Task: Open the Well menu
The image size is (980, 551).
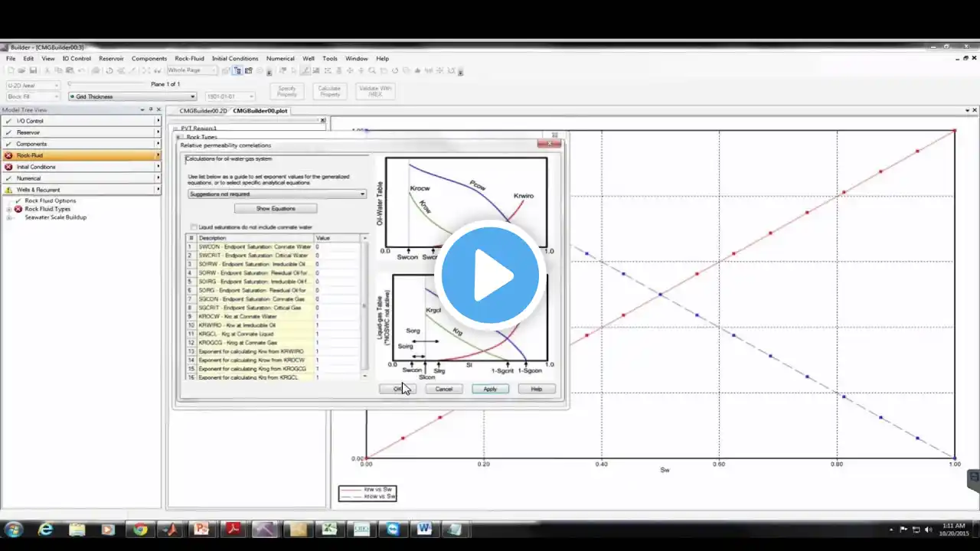Action: [x=309, y=58]
